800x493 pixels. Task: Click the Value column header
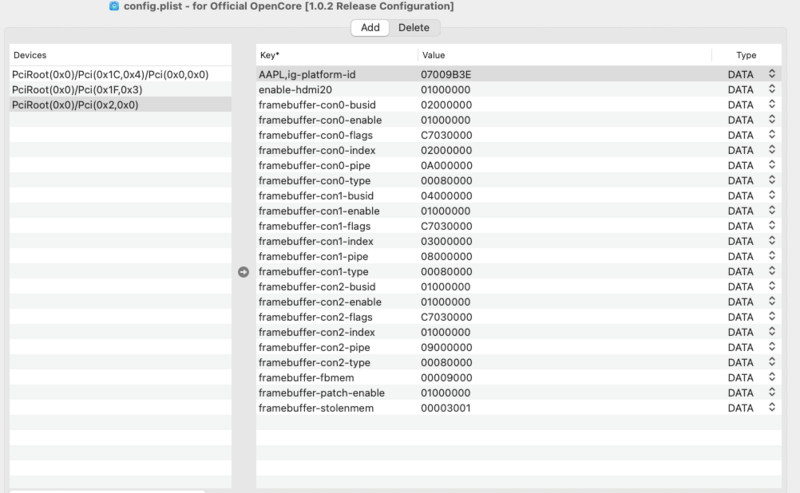[x=565, y=55]
